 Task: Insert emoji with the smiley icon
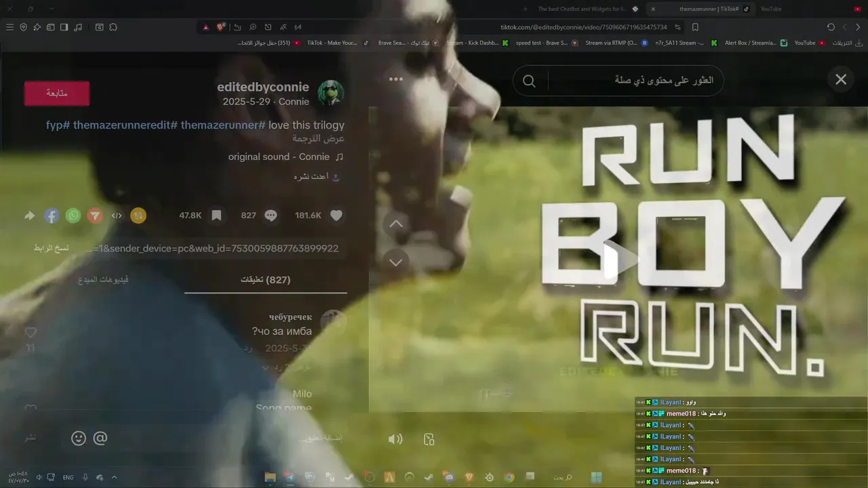(x=79, y=439)
